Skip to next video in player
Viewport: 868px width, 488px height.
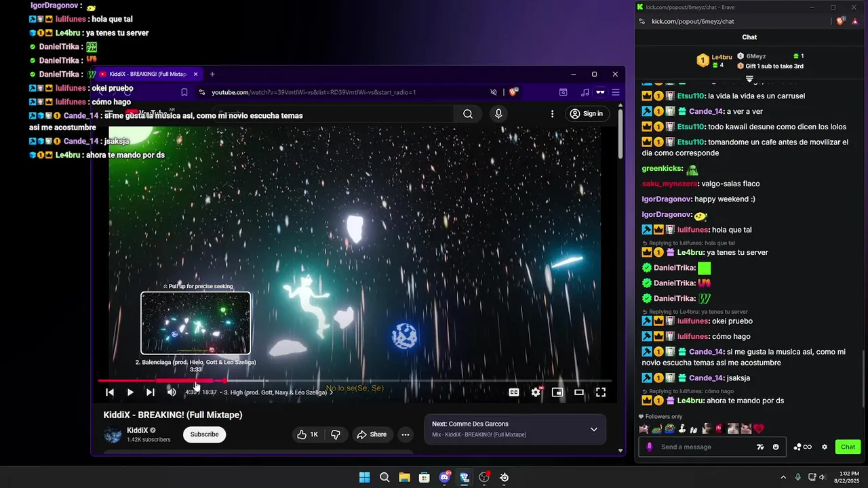click(151, 392)
